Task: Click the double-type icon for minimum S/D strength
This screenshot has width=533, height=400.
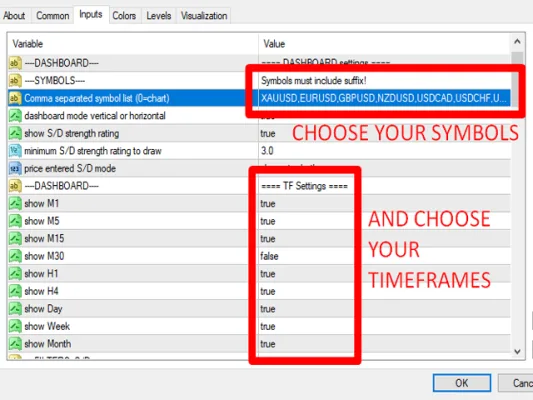Action: 15,151
